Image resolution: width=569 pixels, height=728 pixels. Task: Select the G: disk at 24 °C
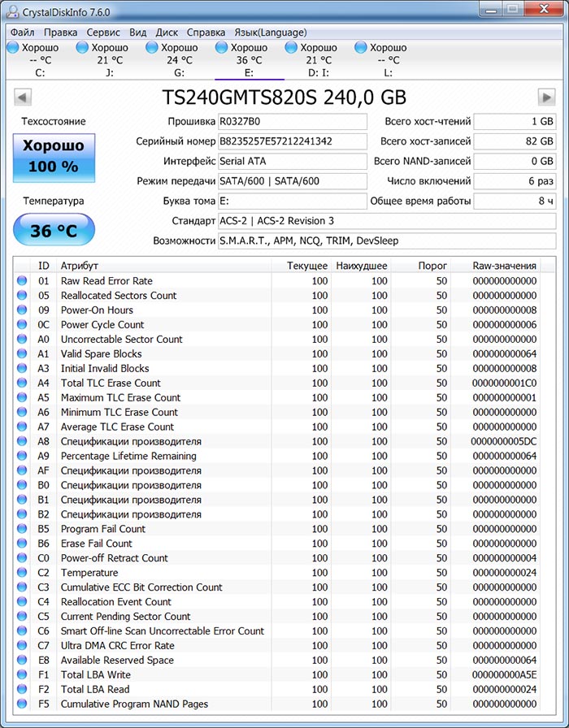(180, 60)
